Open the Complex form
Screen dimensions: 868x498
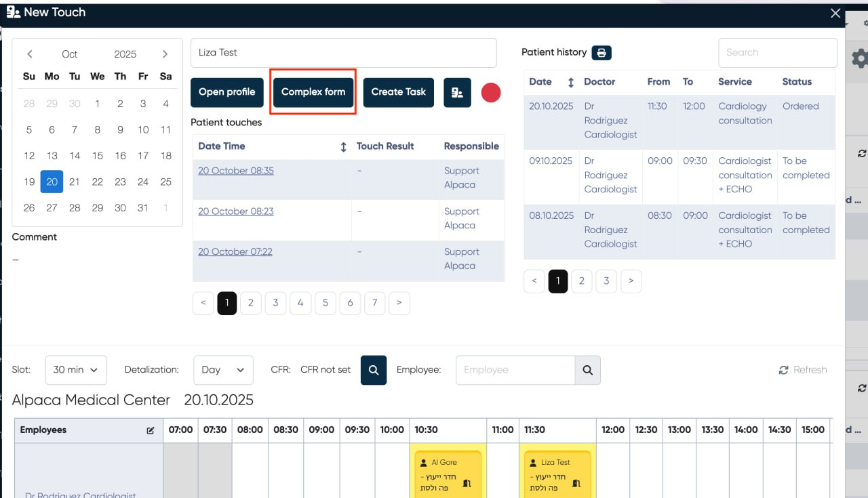click(313, 92)
